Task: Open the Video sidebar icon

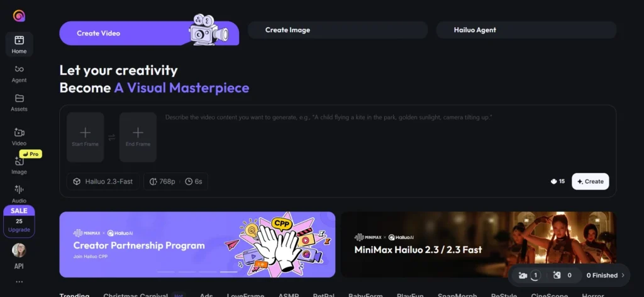Action: [x=19, y=132]
